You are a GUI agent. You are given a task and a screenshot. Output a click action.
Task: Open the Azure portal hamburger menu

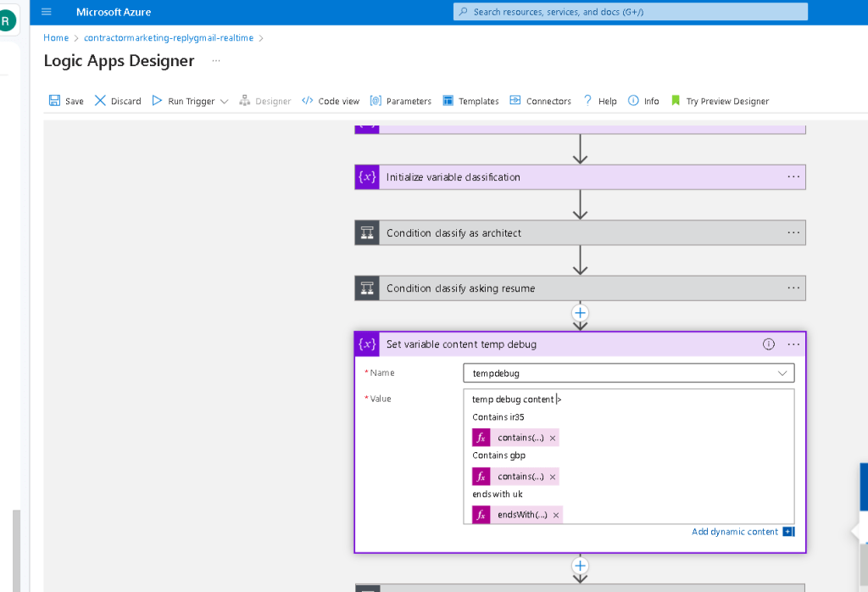pos(47,12)
